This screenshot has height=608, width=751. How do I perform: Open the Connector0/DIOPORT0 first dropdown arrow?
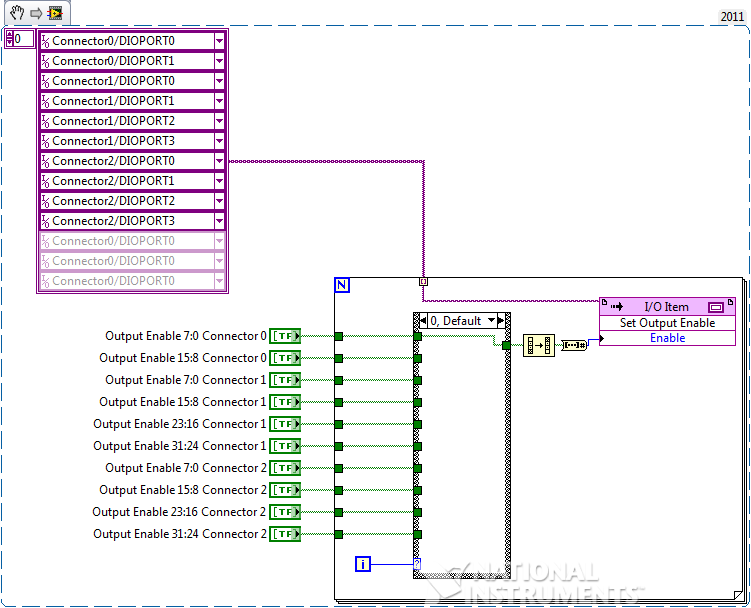tap(219, 41)
